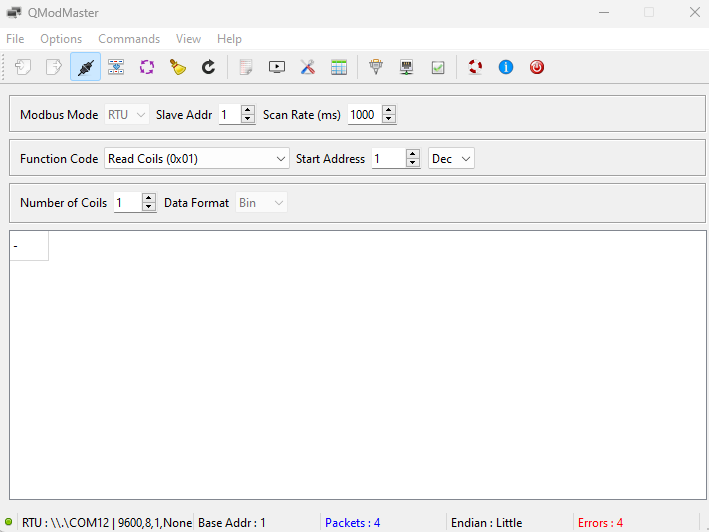Open the Options menu
The image size is (709, 532).
[x=61, y=39]
